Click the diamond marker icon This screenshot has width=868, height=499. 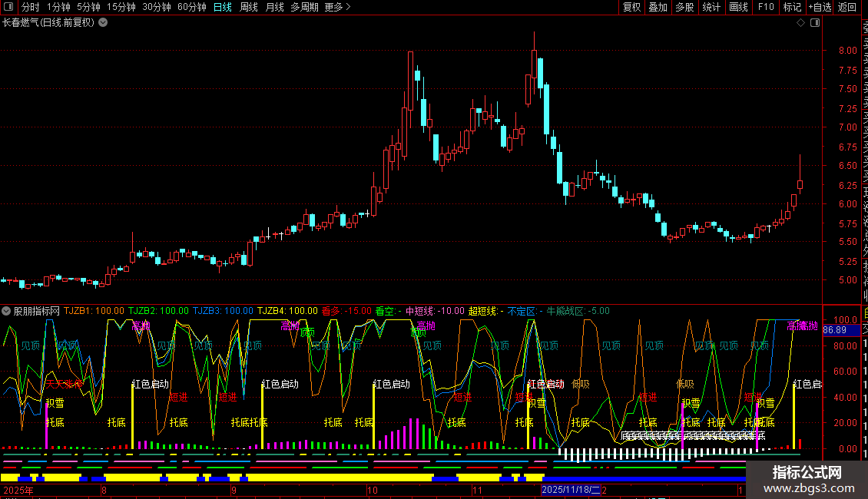click(800, 23)
